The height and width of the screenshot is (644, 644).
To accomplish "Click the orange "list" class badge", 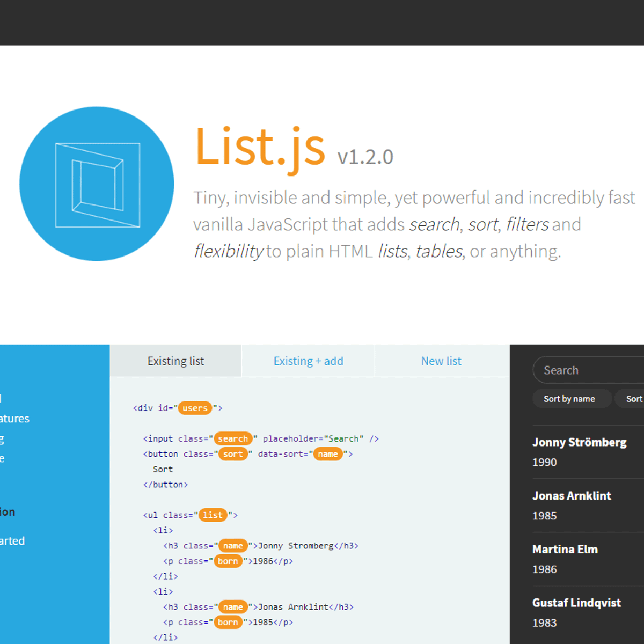I will (x=213, y=515).
